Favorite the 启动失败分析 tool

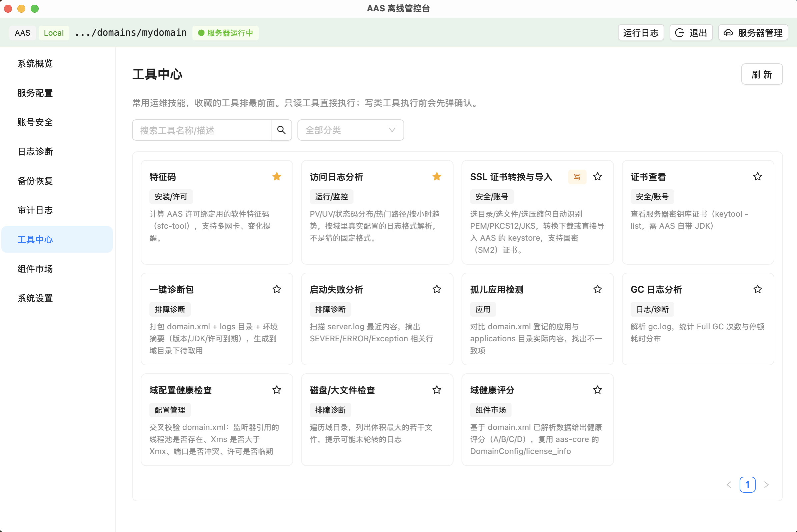click(437, 289)
